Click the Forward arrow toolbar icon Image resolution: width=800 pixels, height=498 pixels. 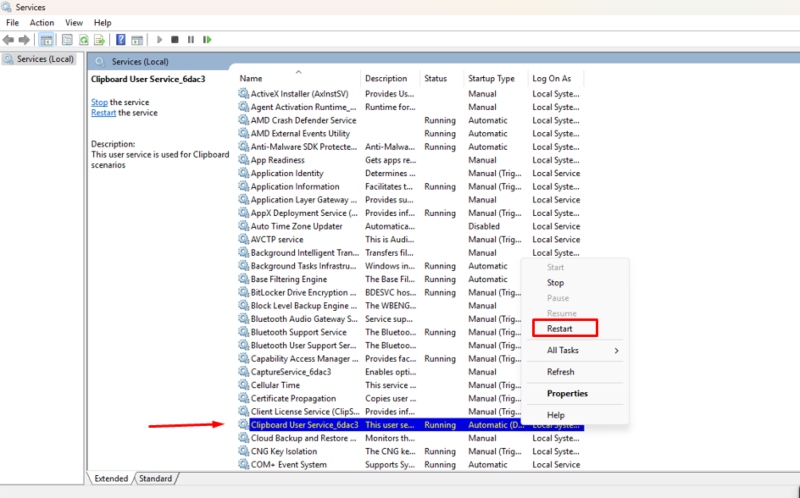point(24,40)
